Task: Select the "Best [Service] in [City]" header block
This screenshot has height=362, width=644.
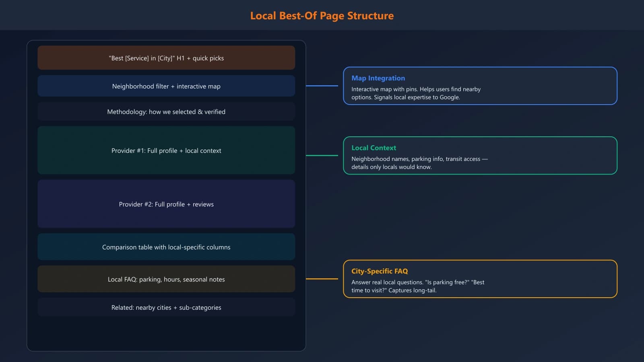Action: (166, 58)
